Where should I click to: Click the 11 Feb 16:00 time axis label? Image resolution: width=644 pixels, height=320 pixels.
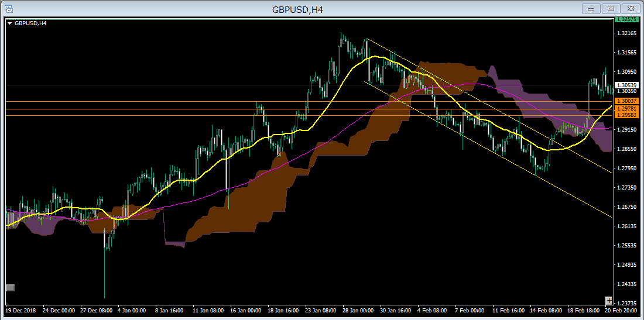tap(507, 311)
